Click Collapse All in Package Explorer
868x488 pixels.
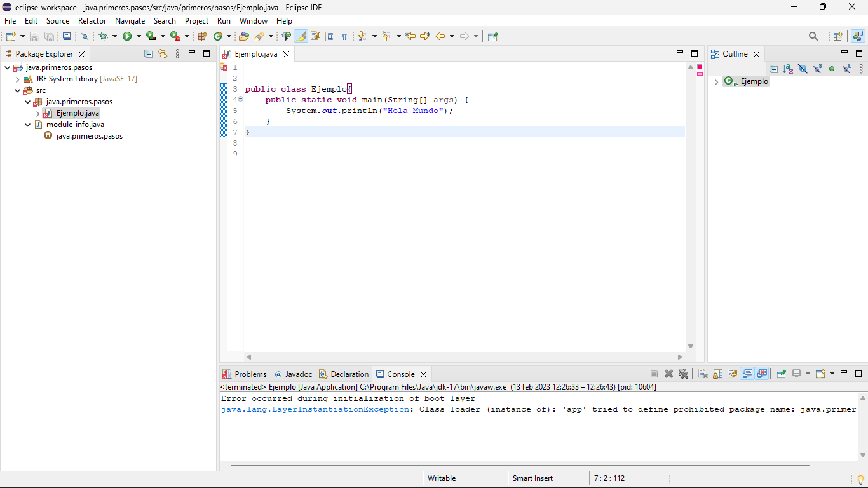(x=148, y=54)
